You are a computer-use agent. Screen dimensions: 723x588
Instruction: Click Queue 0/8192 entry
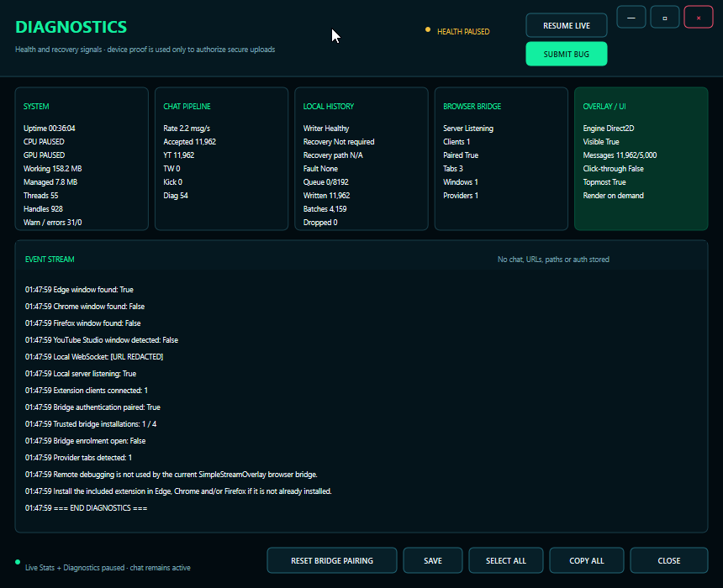[x=325, y=182]
